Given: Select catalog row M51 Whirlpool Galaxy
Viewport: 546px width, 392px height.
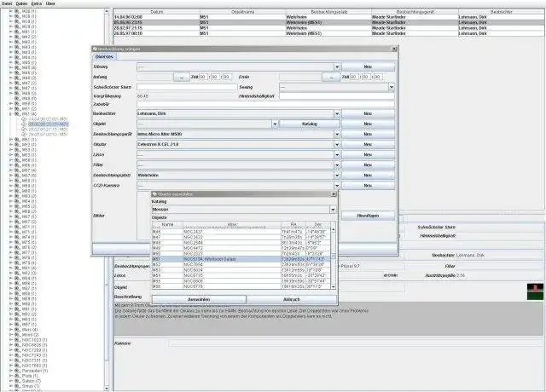Looking at the screenshot, I should coord(241,259).
